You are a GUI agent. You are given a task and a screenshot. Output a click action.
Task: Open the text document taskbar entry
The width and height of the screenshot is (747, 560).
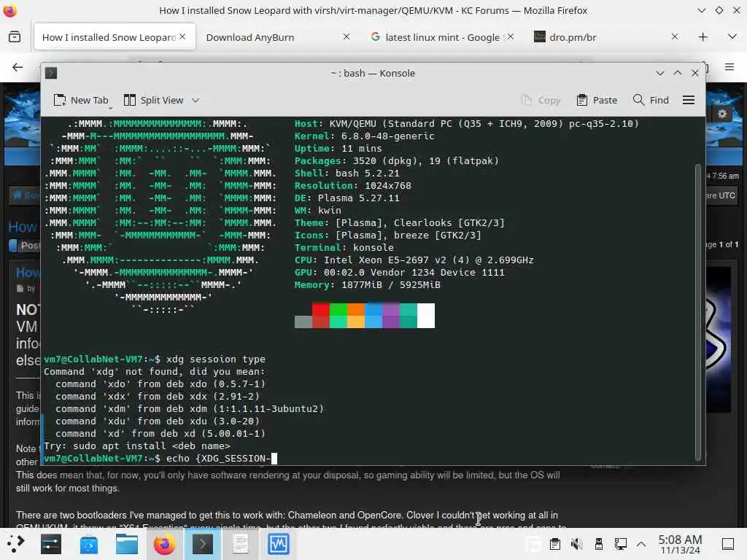click(x=240, y=544)
